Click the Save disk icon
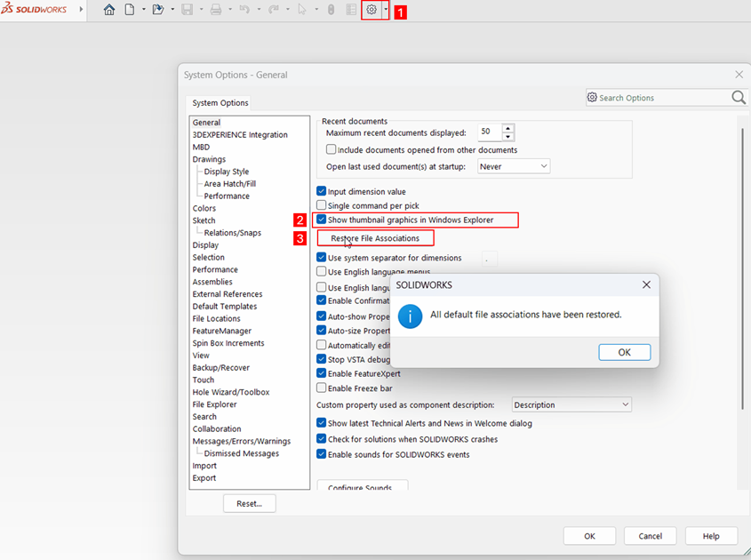Screen dimensions: 751x560 [x=187, y=11]
